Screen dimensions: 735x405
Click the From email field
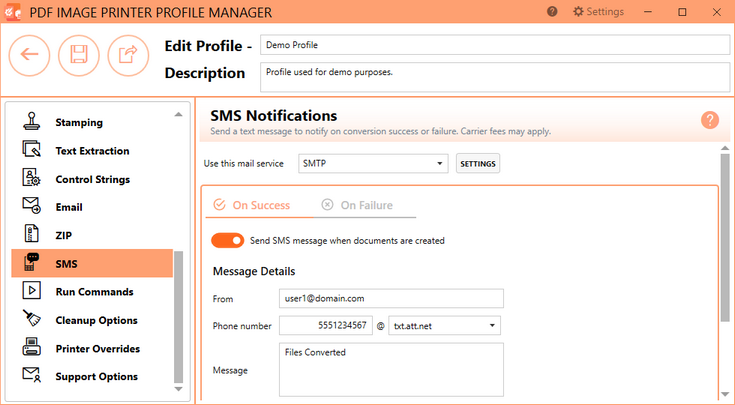tap(391, 299)
